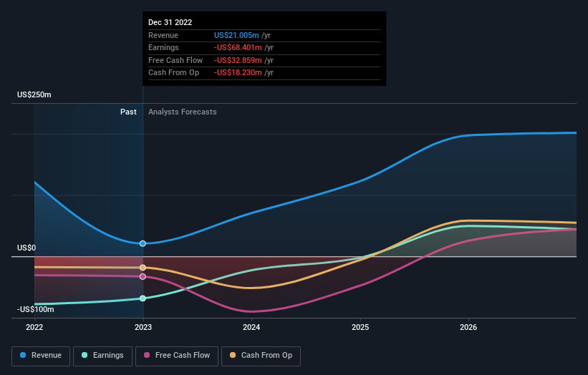588x375 pixels.
Task: Toggle the Earnings legend button
Action: (x=102, y=356)
